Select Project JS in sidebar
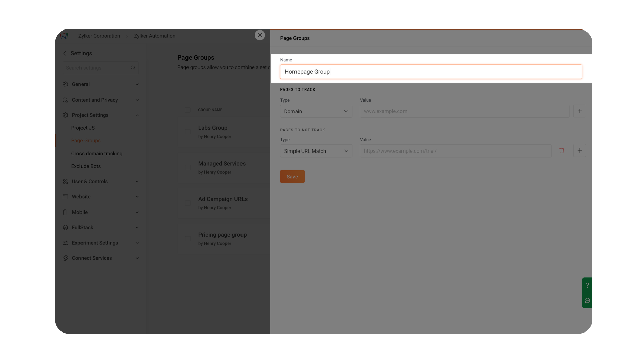The width and height of the screenshot is (644, 362). pyautogui.click(x=83, y=128)
